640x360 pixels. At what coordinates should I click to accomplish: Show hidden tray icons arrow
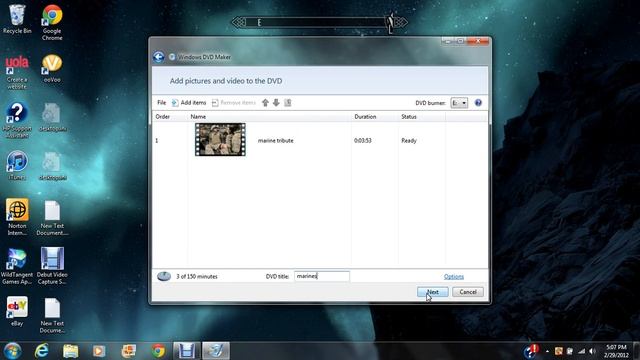(x=547, y=351)
